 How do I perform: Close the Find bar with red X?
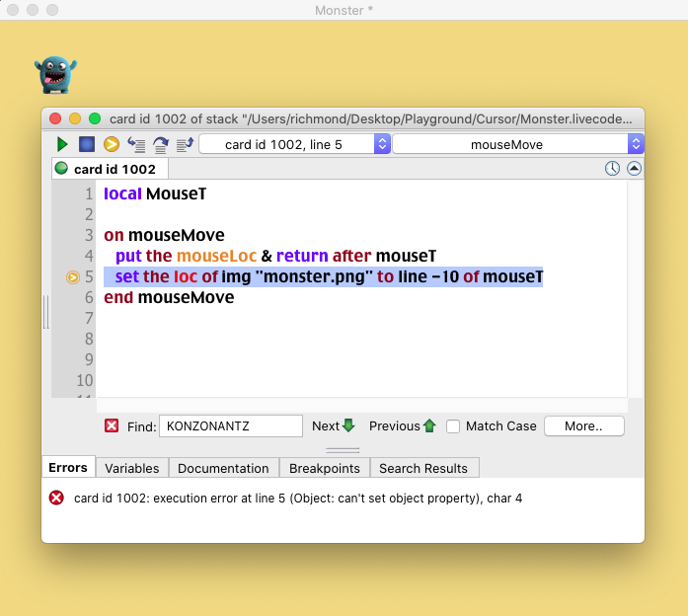click(112, 425)
